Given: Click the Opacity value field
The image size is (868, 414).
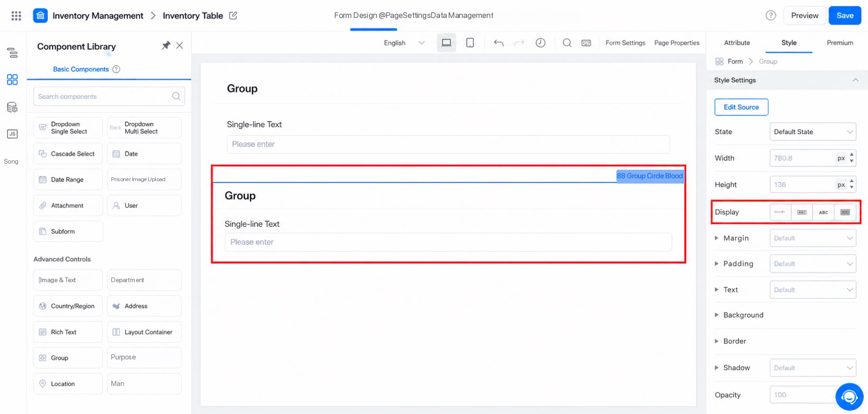Looking at the screenshot, I should click(x=802, y=395).
